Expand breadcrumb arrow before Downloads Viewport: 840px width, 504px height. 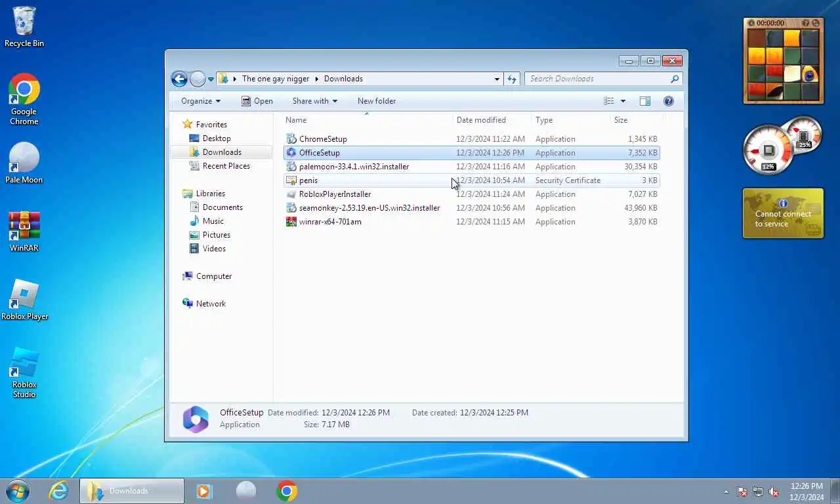(x=316, y=79)
